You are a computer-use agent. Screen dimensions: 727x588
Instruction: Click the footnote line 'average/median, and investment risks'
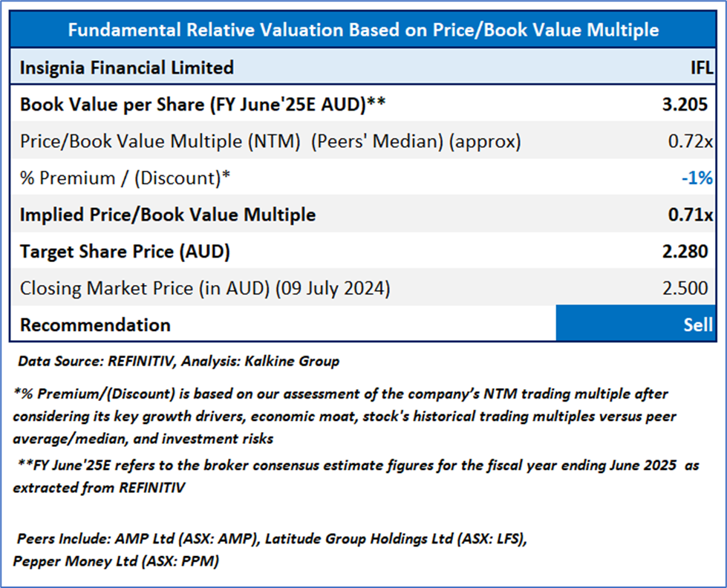[143, 439]
